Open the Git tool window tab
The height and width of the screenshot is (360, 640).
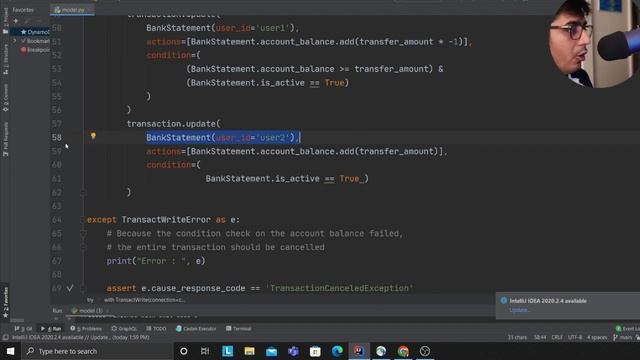tap(23, 329)
